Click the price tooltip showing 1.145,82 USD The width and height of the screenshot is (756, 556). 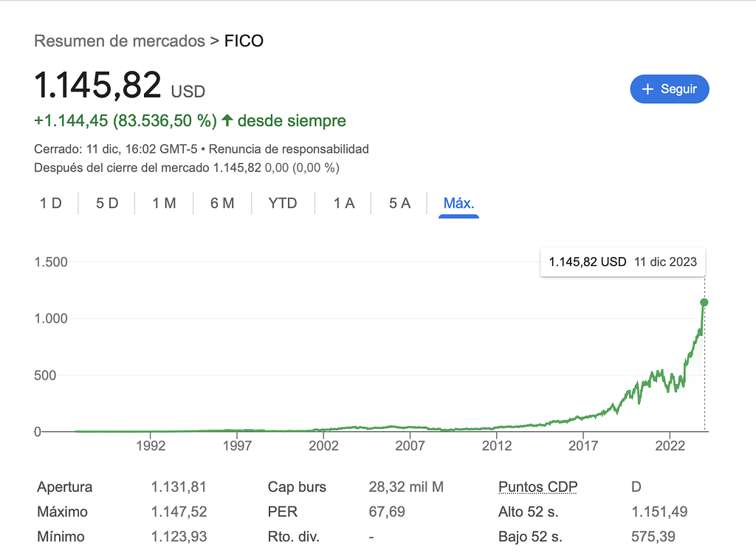pyautogui.click(x=622, y=261)
